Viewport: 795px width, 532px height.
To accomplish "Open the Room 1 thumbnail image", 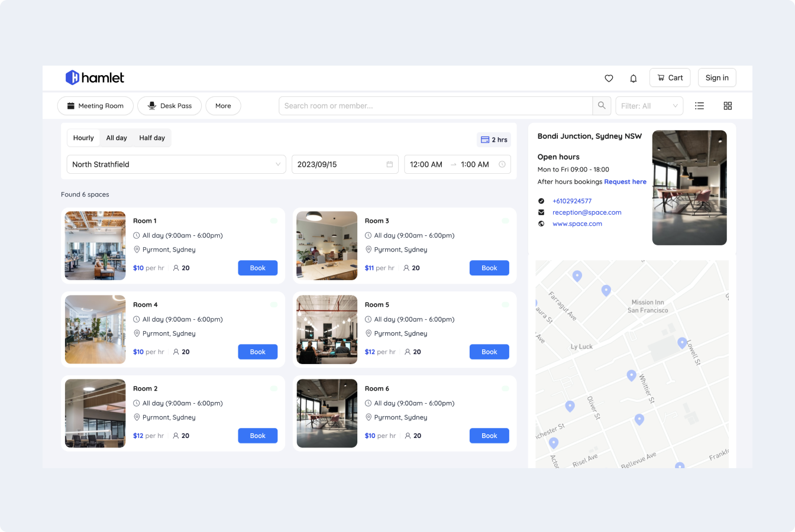I will coord(95,245).
